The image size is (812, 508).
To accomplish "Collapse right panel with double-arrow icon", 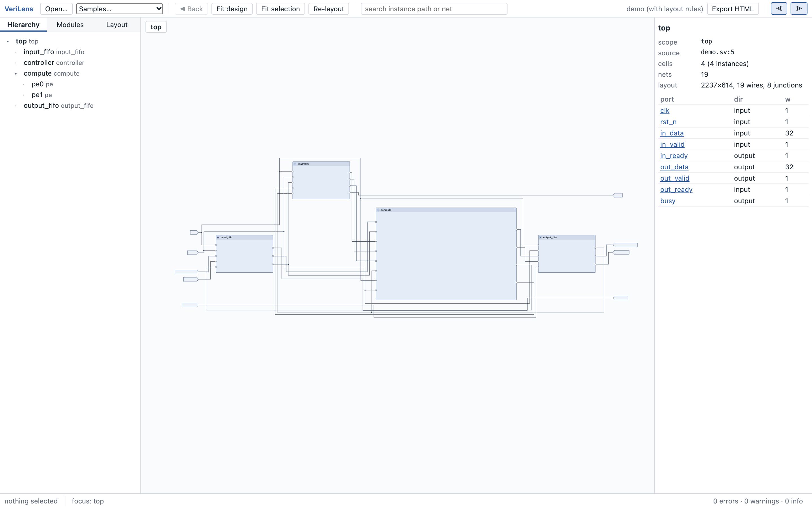I will click(798, 8).
